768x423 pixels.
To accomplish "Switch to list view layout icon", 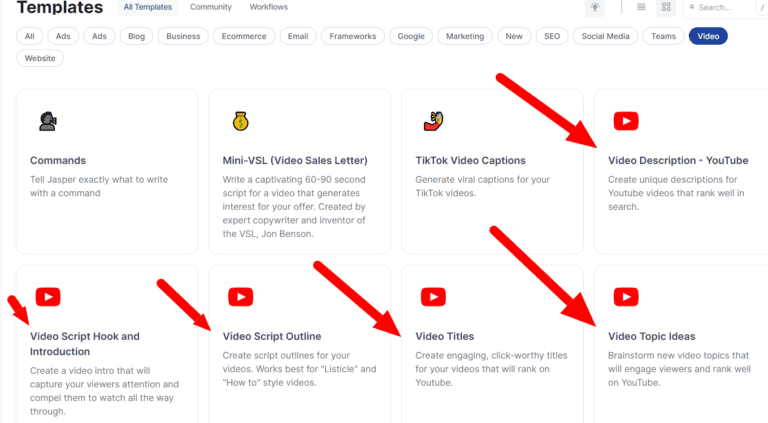I will point(641,7).
